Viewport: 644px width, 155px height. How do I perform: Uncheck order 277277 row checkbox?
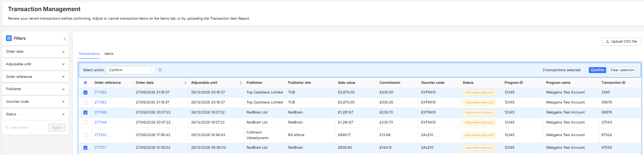pyautogui.click(x=86, y=148)
